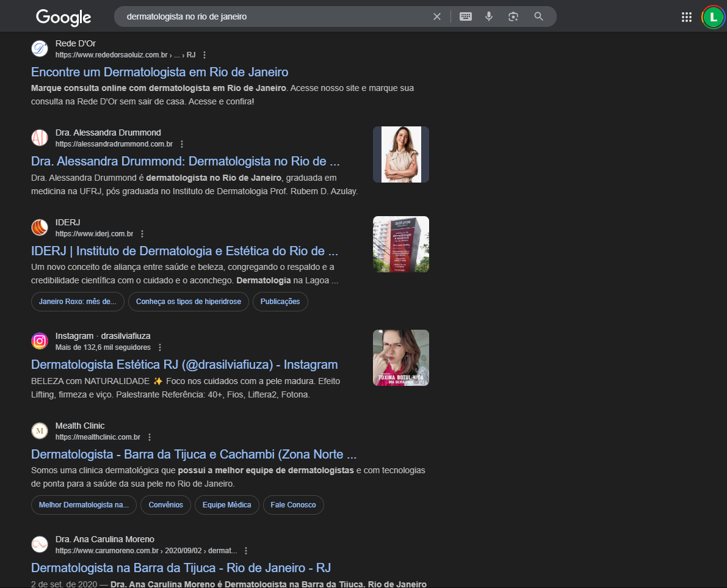The height and width of the screenshot is (588, 727).
Task: Start voice search with microphone
Action: pos(489,16)
